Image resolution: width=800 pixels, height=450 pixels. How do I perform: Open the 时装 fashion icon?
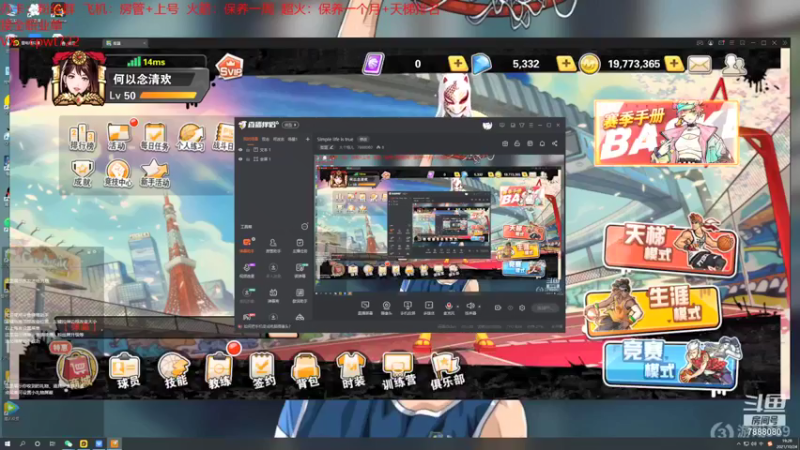[x=353, y=370]
